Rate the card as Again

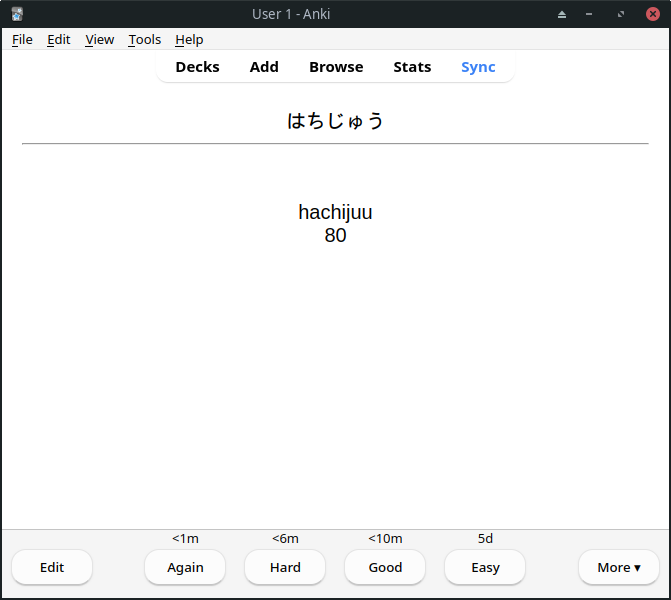coord(185,567)
